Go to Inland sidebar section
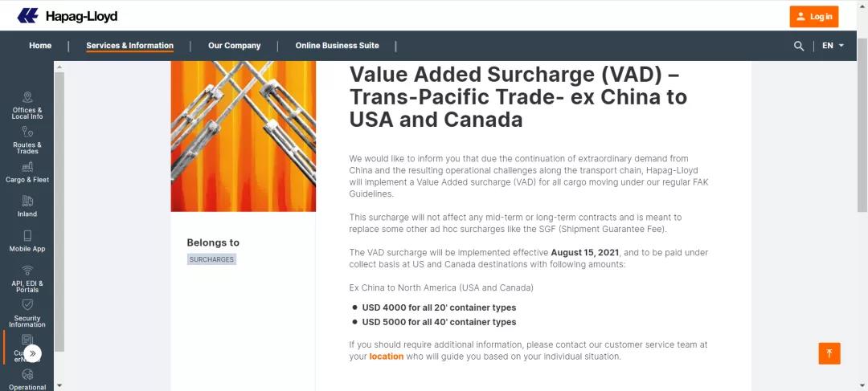 27,202
